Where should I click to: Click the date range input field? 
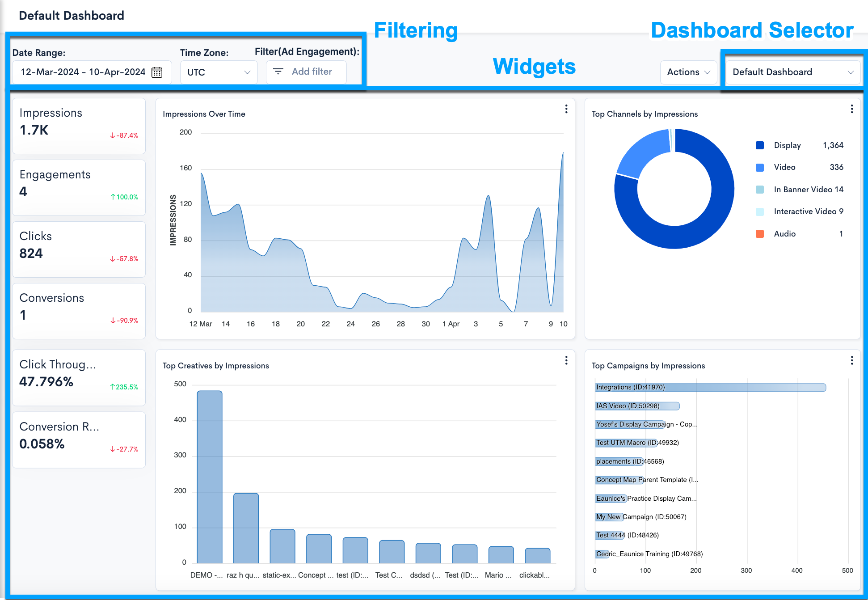pyautogui.click(x=92, y=72)
